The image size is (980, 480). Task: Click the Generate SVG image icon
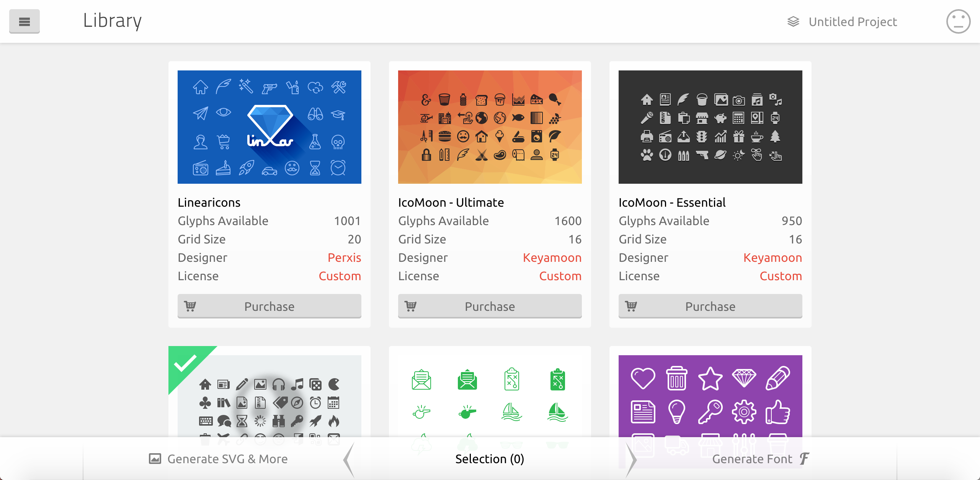(x=155, y=459)
